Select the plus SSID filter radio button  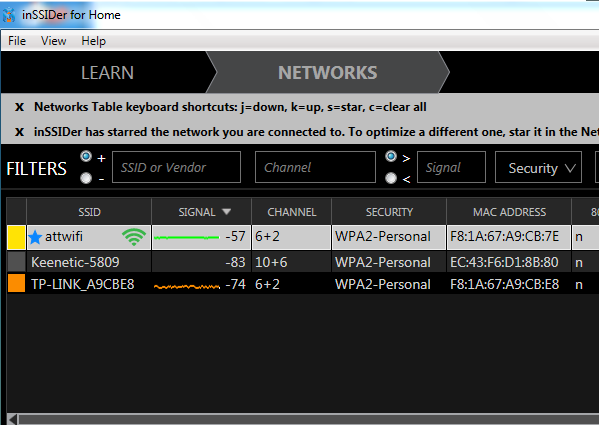coord(86,156)
